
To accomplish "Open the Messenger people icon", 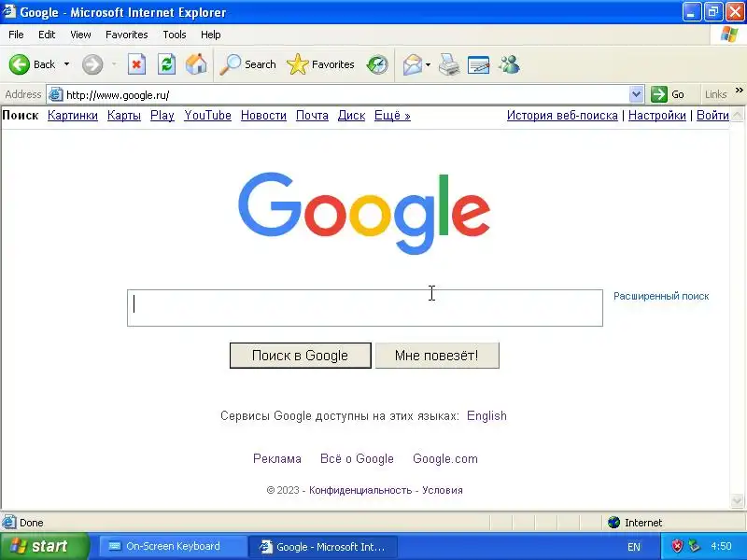I will click(509, 64).
